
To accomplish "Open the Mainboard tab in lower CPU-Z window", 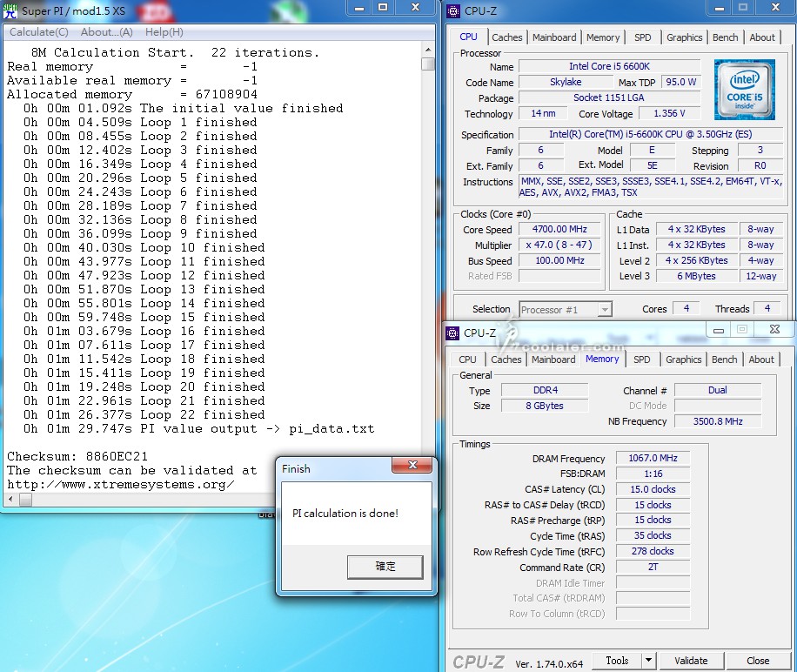I will 553,360.
